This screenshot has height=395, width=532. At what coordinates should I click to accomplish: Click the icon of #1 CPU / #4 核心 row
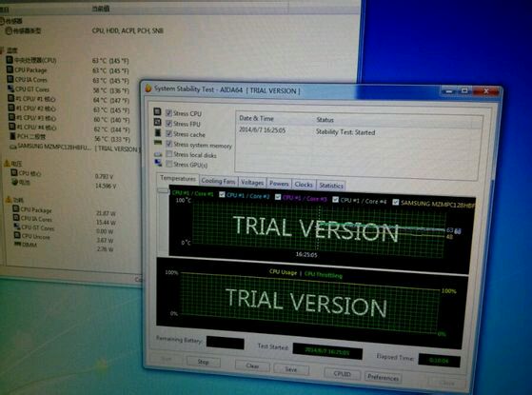tap(12, 127)
